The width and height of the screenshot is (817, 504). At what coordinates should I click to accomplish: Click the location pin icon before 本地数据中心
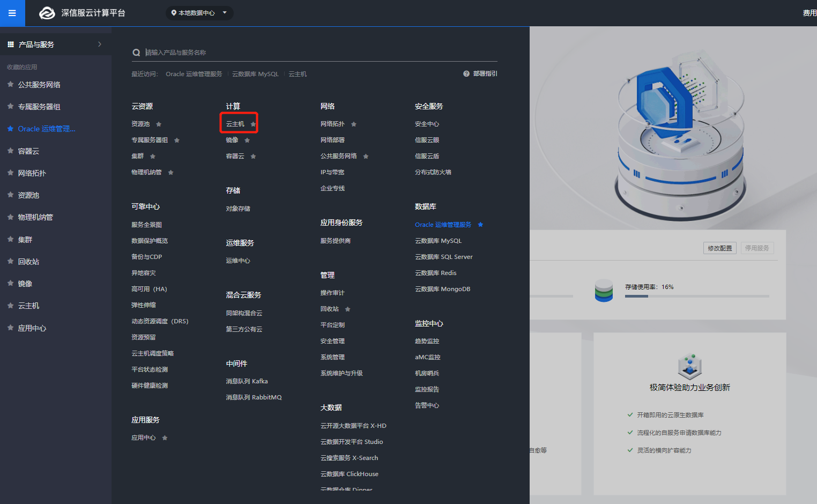(x=173, y=13)
